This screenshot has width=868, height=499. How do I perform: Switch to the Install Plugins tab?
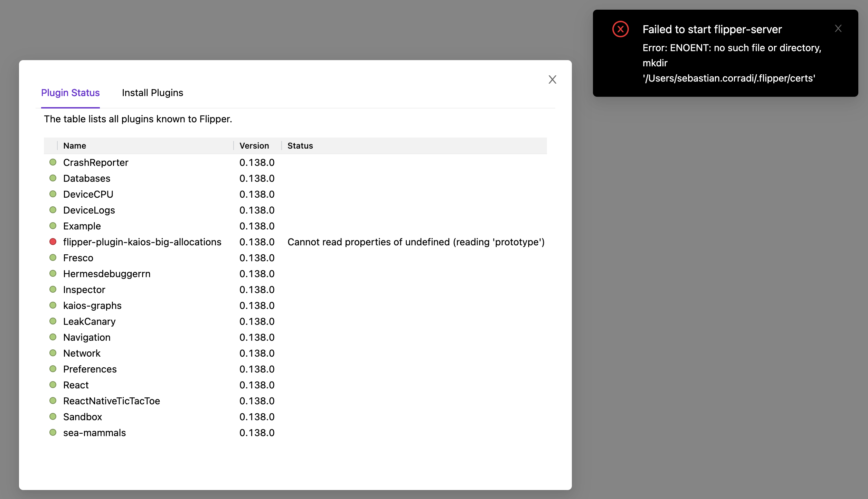click(152, 93)
